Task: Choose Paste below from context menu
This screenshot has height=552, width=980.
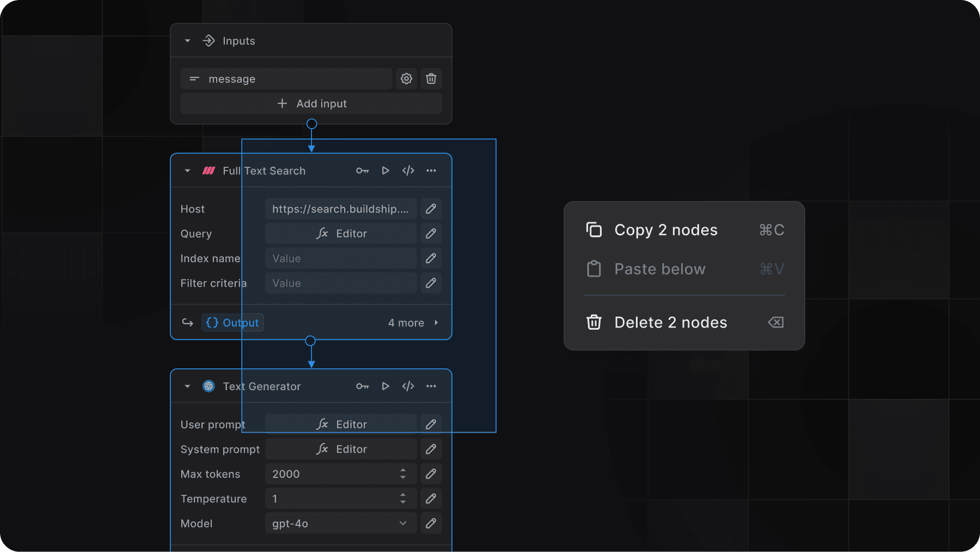Action: (684, 269)
